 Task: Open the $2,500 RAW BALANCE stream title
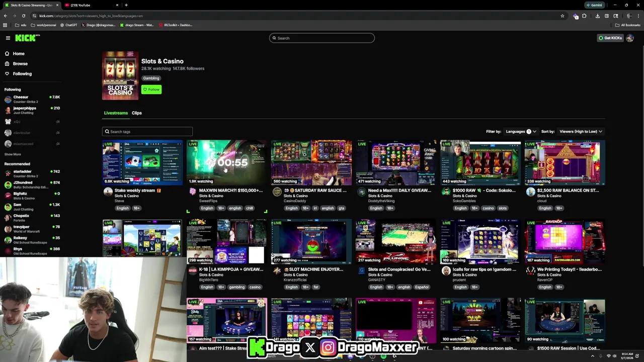pyautogui.click(x=568, y=190)
